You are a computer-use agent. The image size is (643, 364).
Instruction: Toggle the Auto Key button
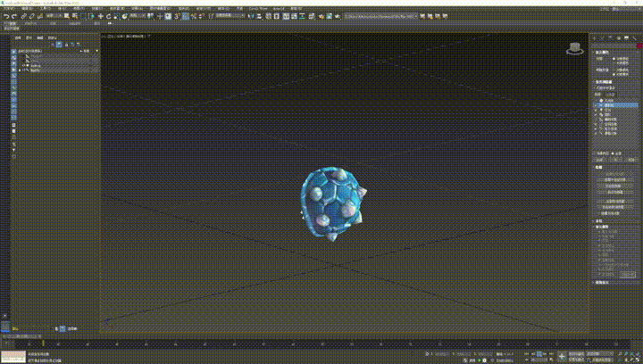578,354
